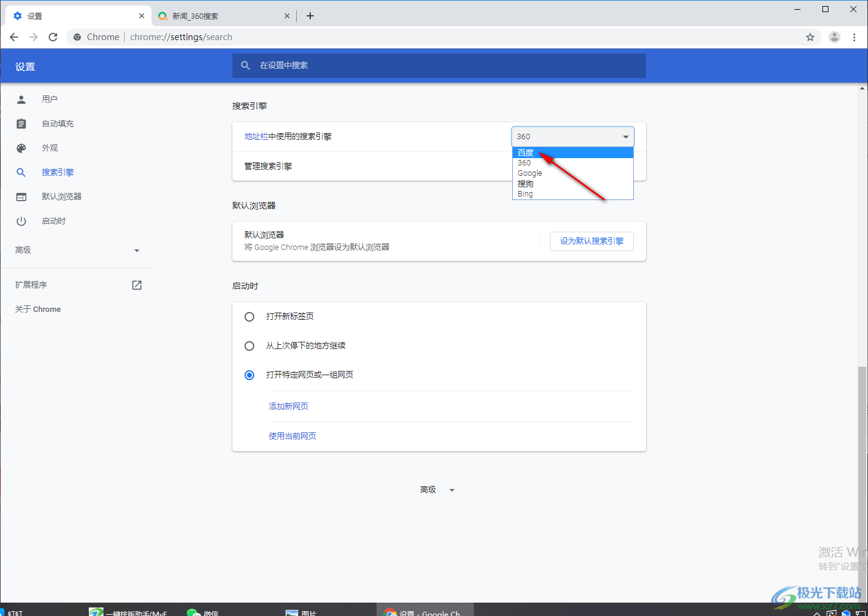Focus the 在设置中搜索 search field
The image size is (868, 616).
point(439,66)
